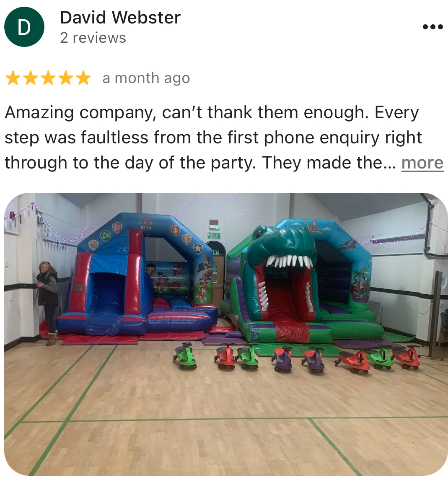
Task: Expand the review with the 'more' link
Action: pos(422,163)
